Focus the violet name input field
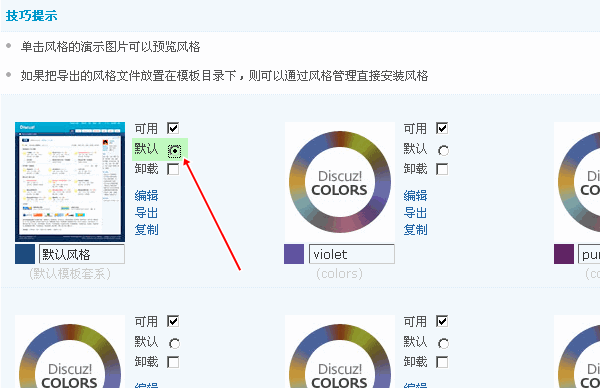 point(352,254)
